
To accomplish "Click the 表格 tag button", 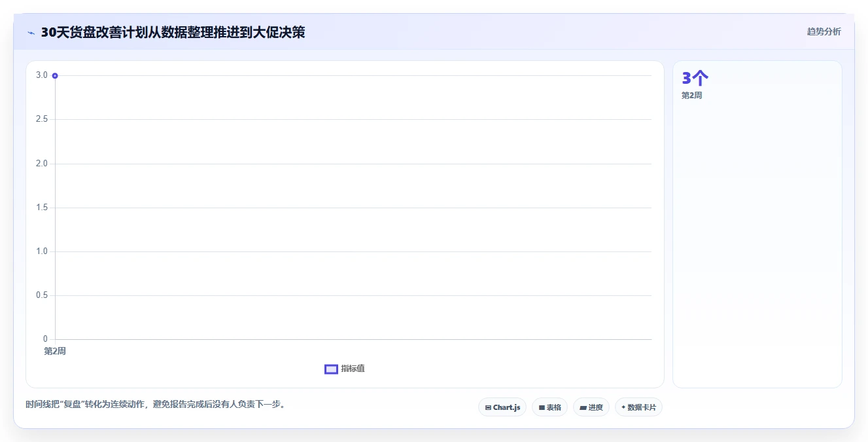I will point(549,407).
